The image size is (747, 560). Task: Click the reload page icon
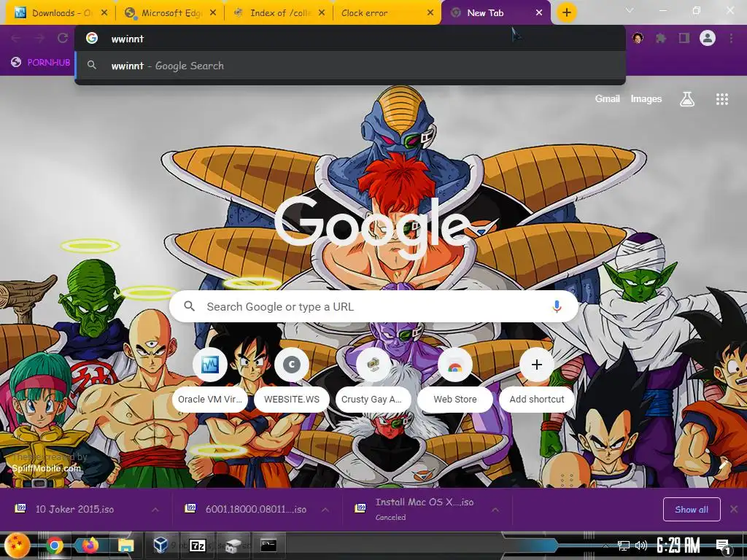coord(63,38)
